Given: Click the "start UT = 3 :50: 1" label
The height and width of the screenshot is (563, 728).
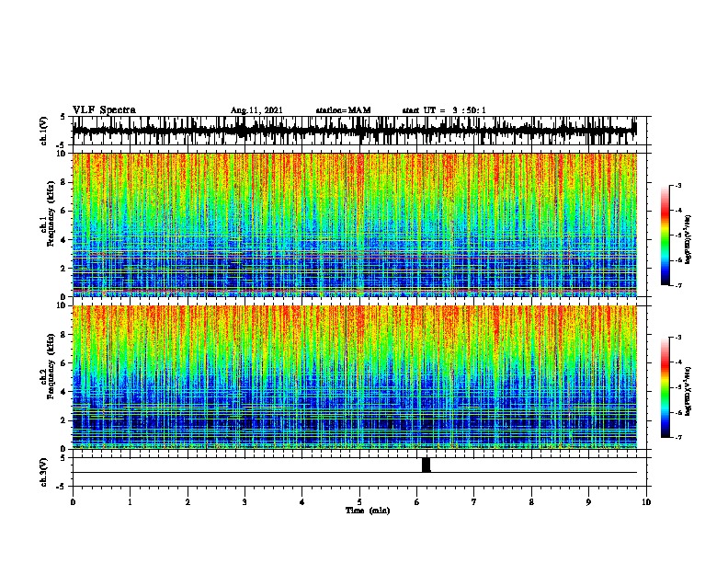Looking at the screenshot, I should [444, 110].
